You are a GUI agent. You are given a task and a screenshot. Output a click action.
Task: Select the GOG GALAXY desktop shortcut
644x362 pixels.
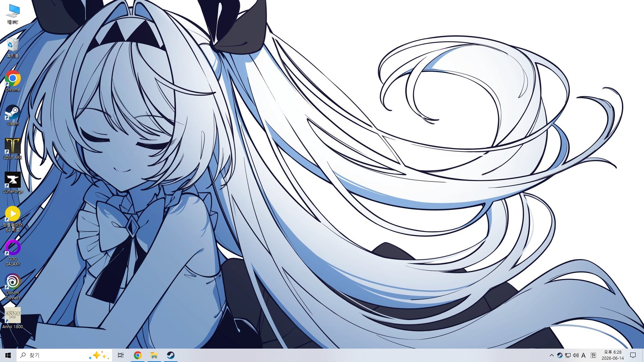(x=13, y=253)
